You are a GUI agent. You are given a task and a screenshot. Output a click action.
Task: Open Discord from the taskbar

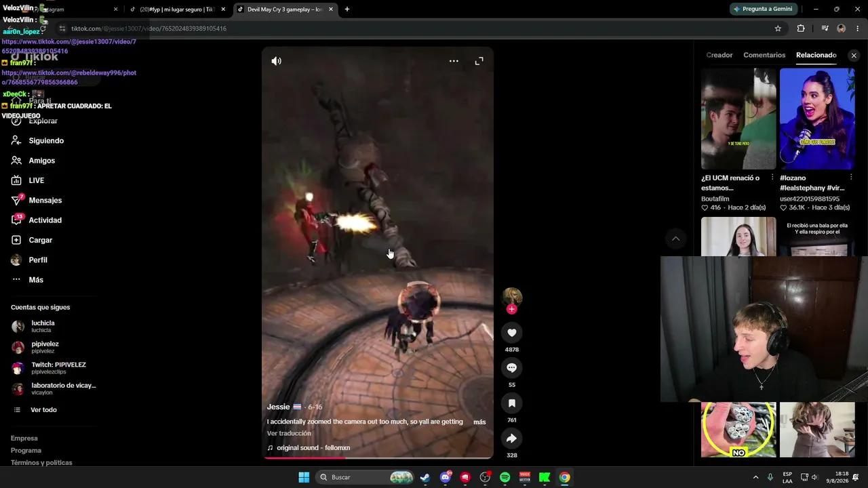(445, 477)
